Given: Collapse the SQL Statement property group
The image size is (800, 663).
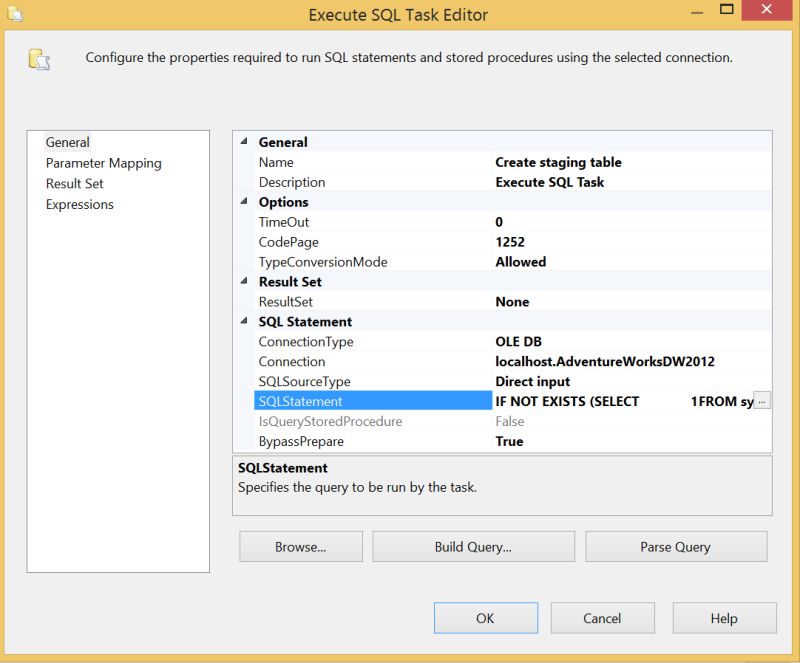Looking at the screenshot, I should point(242,321).
